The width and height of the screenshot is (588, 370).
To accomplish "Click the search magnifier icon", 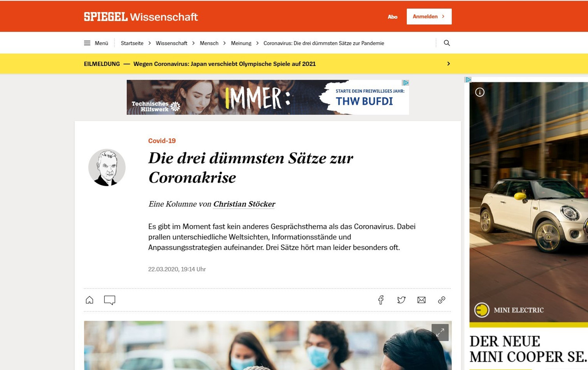I will [447, 43].
